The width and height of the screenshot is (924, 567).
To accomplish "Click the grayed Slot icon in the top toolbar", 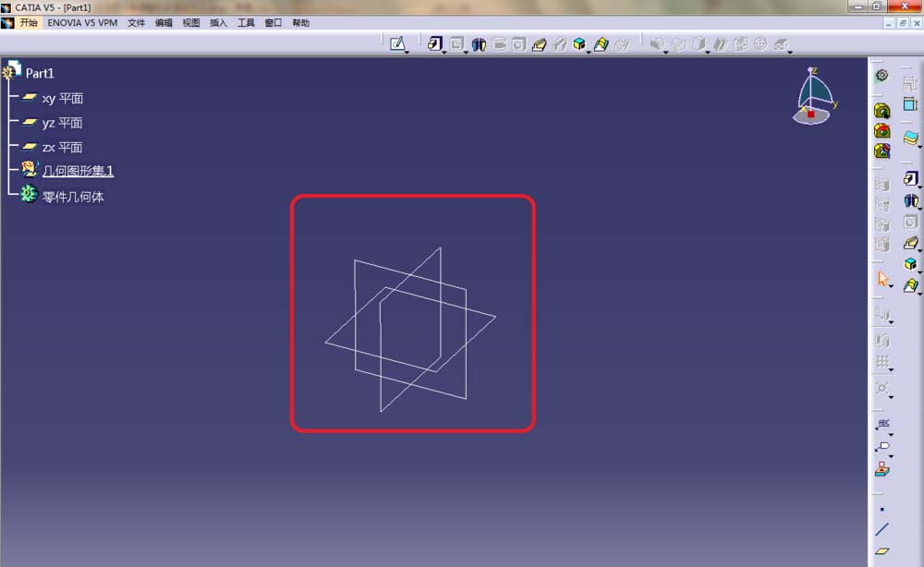I will (x=559, y=44).
